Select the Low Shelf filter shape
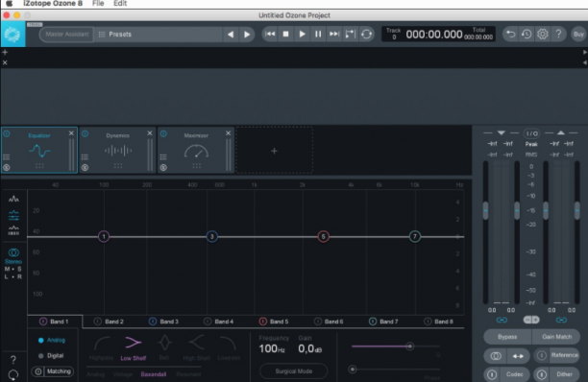 [134, 347]
